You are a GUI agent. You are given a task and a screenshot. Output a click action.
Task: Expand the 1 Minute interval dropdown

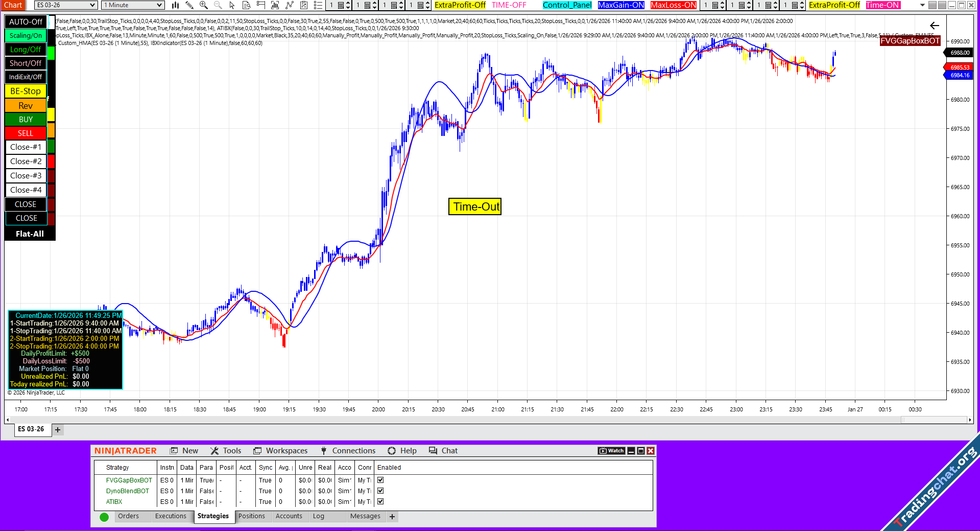pos(133,5)
